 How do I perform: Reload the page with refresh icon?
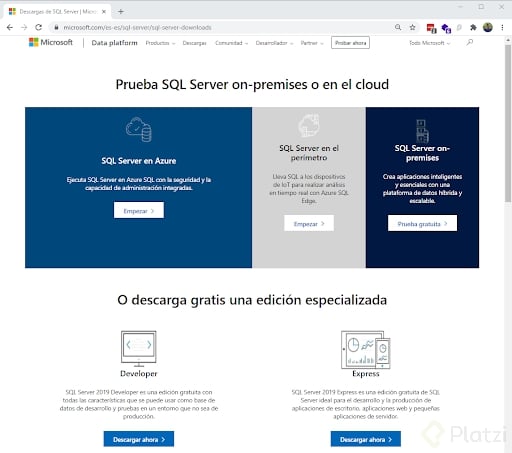coord(38,27)
